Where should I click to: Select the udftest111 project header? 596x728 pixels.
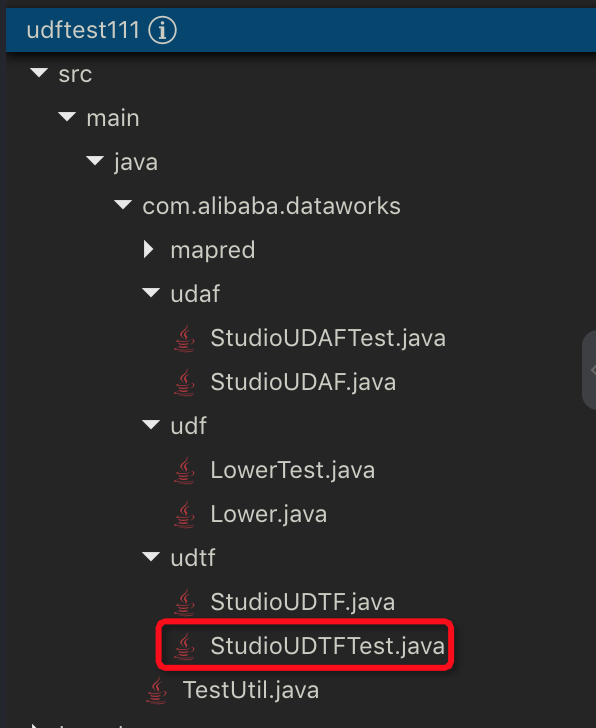coord(301,30)
